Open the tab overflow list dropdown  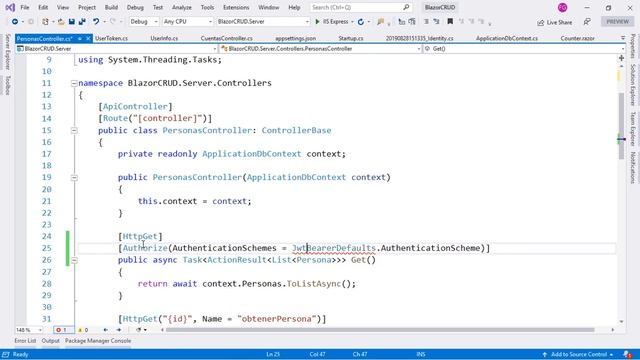click(623, 38)
